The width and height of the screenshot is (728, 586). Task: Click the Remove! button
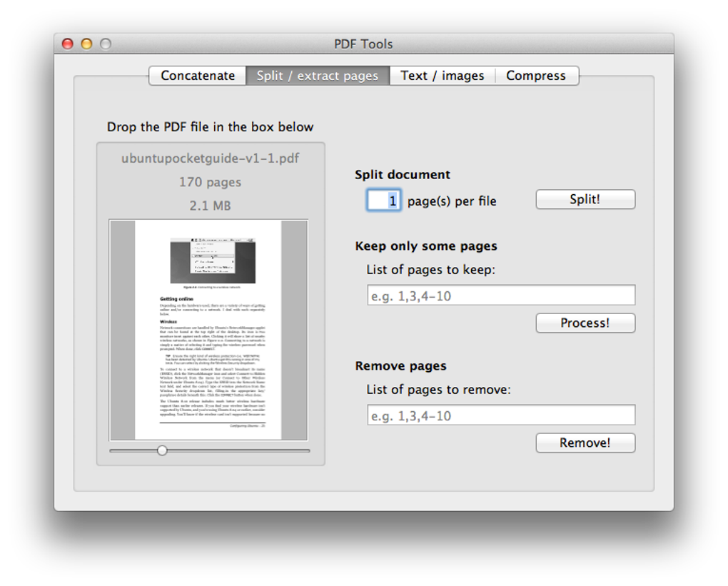coord(585,443)
